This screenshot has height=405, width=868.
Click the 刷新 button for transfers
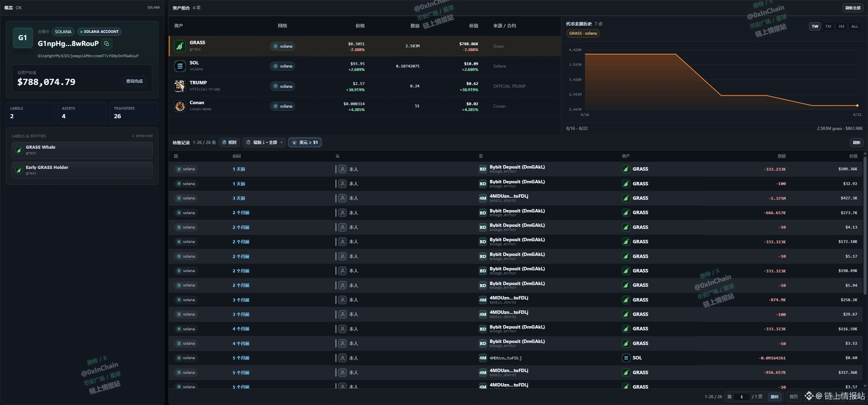[856, 143]
